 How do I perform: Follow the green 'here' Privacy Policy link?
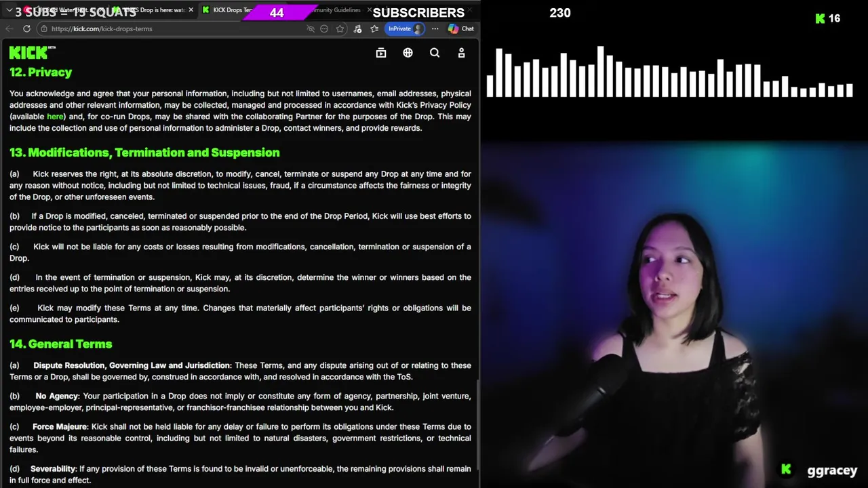pos(55,117)
